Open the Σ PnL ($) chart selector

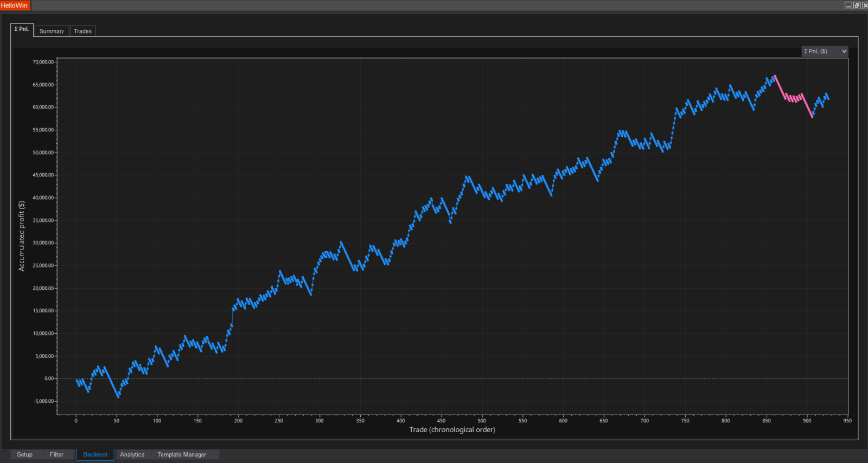825,52
